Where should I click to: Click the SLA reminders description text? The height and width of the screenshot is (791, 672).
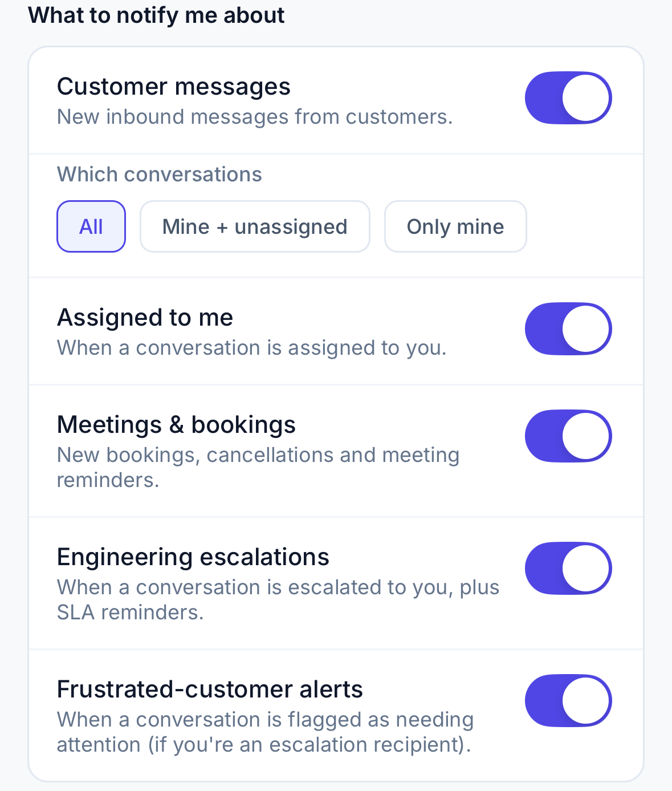click(278, 600)
